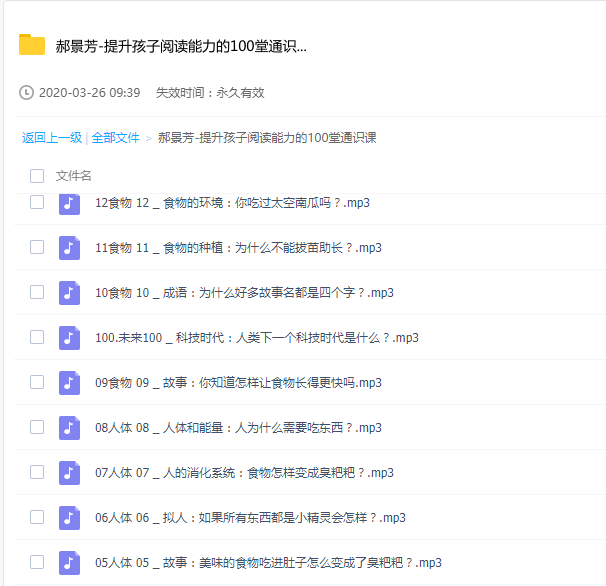
Task: Open file 你知道怎样让食物长得更快吗.mp3
Action: coord(238,383)
